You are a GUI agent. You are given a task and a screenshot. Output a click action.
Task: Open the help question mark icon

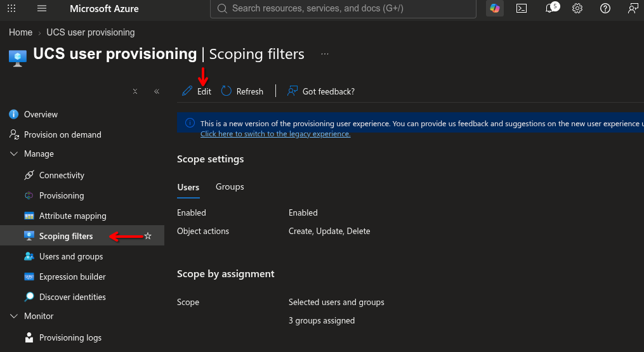605,8
